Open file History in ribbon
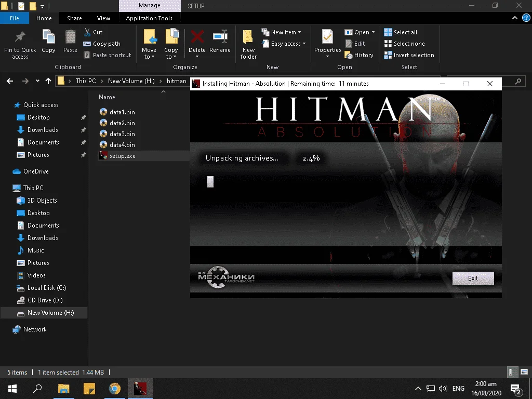The image size is (532, 399). pyautogui.click(x=359, y=55)
